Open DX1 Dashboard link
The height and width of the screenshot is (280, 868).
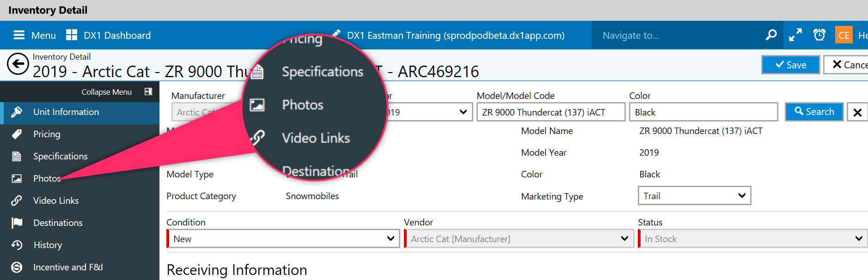click(x=117, y=36)
